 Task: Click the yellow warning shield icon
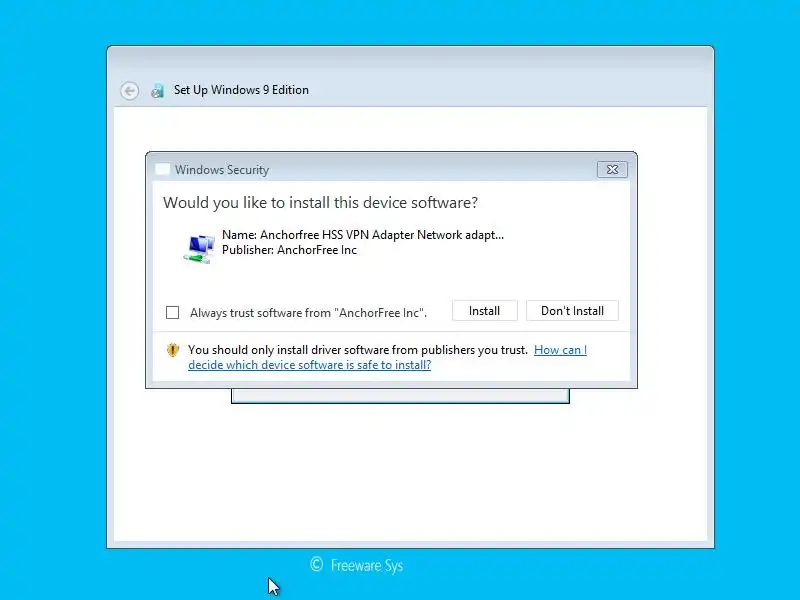172,350
